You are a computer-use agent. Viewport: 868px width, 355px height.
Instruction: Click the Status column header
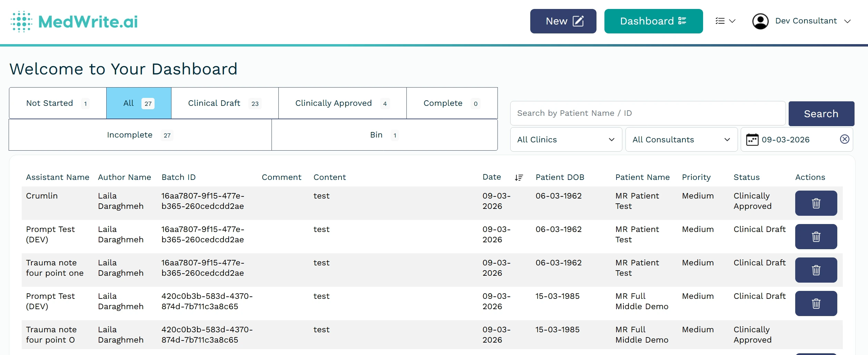pos(747,177)
